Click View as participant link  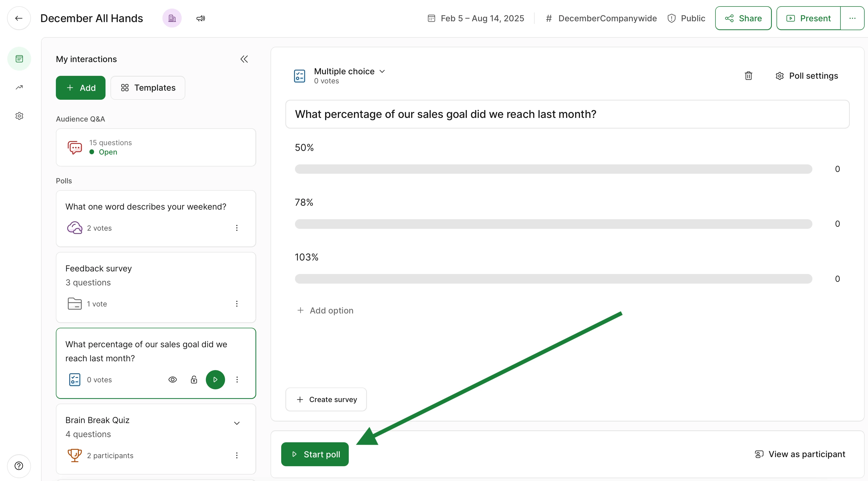[x=800, y=454]
